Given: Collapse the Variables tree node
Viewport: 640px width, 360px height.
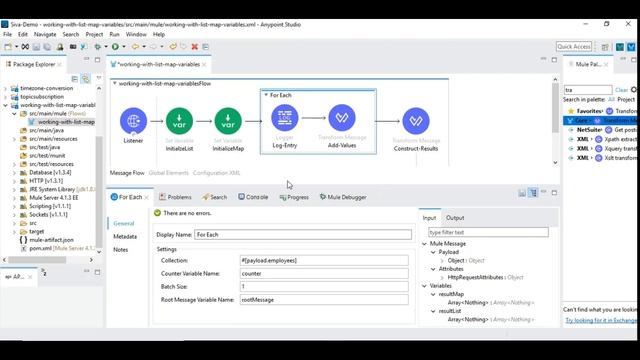Looking at the screenshot, I should (x=424, y=286).
